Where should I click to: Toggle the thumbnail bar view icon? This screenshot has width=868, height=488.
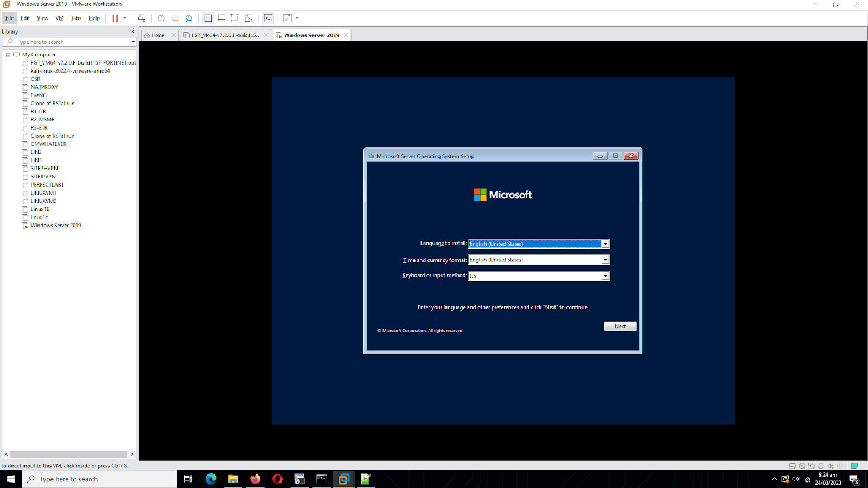[221, 18]
